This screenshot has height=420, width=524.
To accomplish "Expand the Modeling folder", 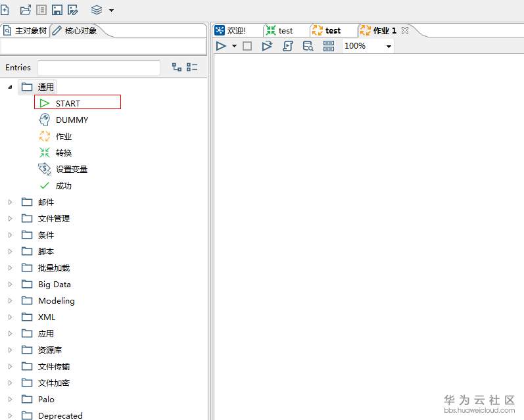I will click(x=10, y=301).
